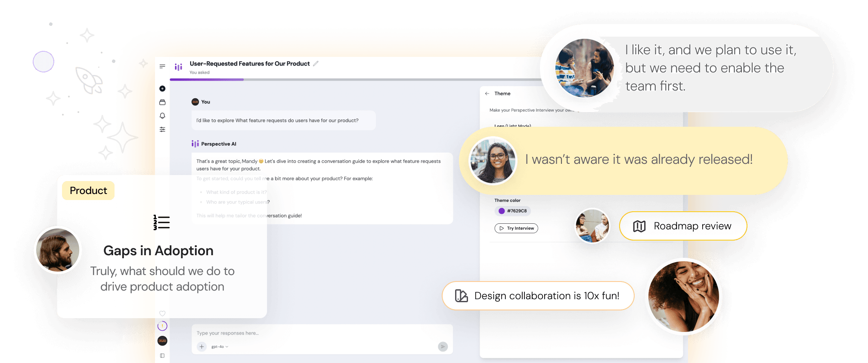Open the archive box sidebar icon
This screenshot has height=363, width=868.
point(162,102)
